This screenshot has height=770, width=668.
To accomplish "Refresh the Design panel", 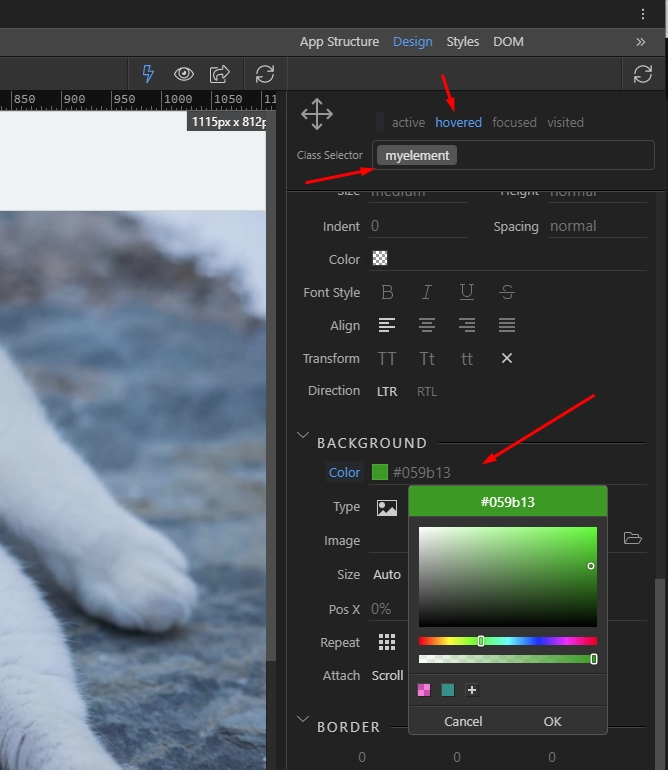I will point(642,74).
